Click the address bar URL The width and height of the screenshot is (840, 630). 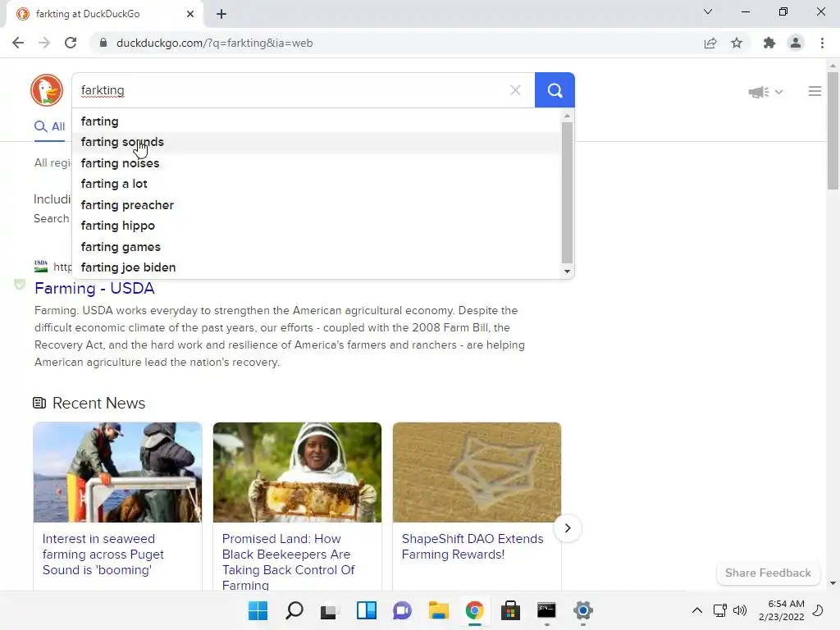point(214,43)
